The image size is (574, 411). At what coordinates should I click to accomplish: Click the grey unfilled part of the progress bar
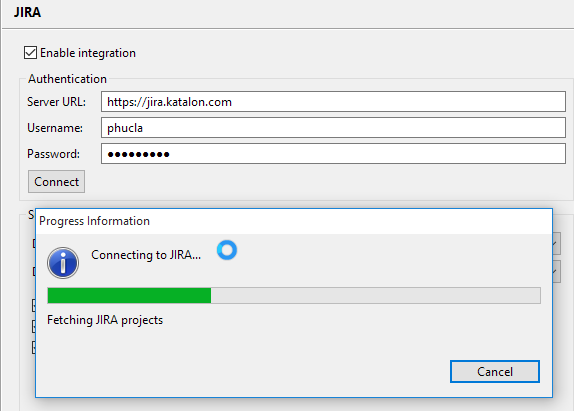[x=376, y=295]
